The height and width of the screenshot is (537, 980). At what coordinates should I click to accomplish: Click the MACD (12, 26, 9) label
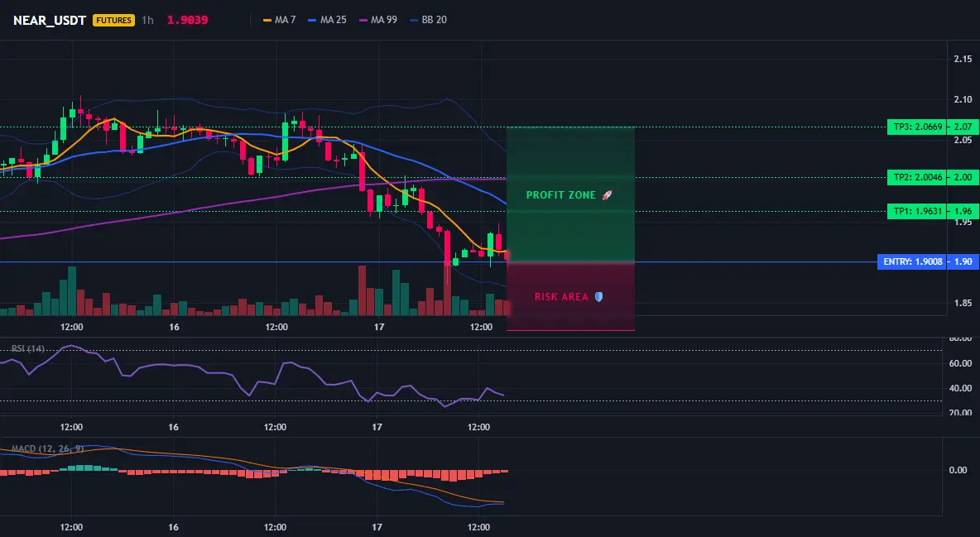coord(47,448)
